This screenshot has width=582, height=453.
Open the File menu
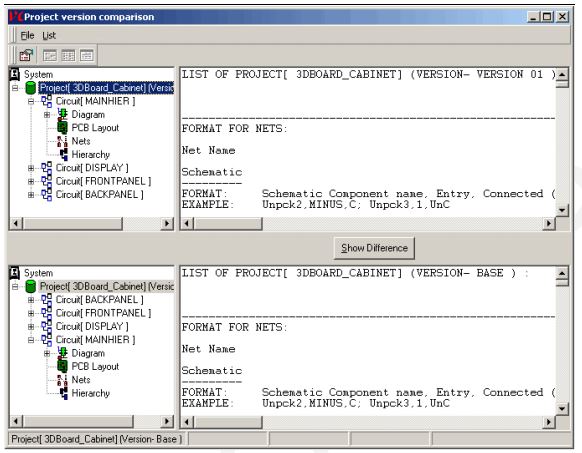pos(27,36)
